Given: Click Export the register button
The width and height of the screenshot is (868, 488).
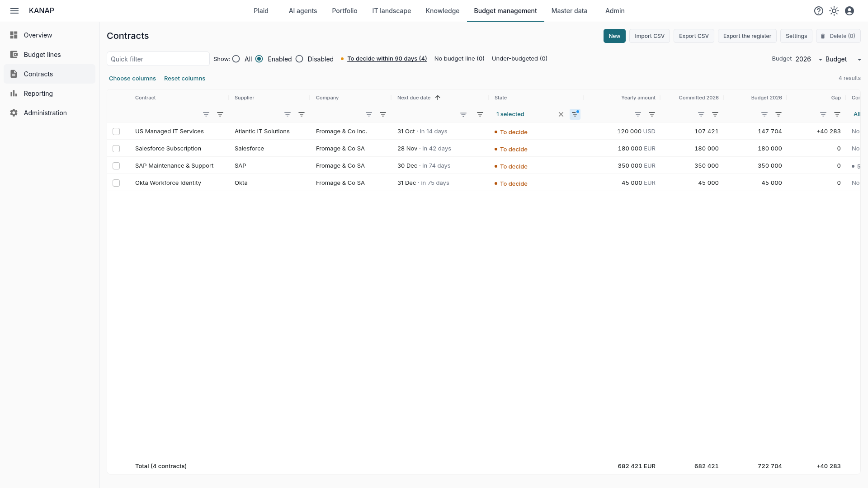Looking at the screenshot, I should pyautogui.click(x=747, y=36).
